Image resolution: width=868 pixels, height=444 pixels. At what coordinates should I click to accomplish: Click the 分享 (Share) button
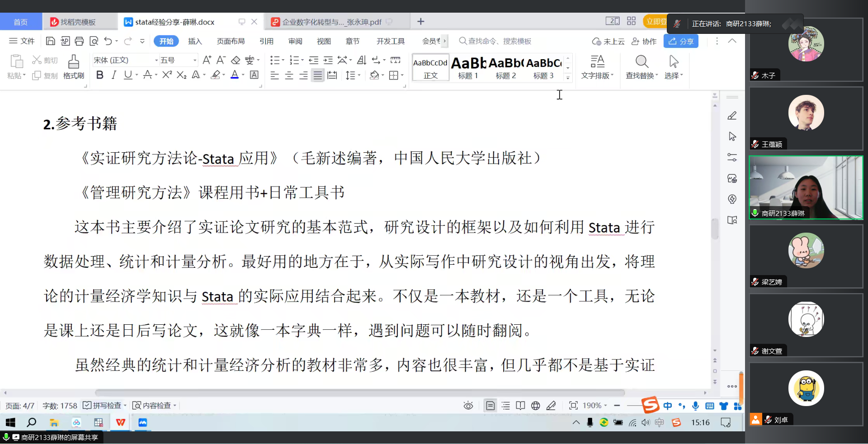(x=681, y=41)
